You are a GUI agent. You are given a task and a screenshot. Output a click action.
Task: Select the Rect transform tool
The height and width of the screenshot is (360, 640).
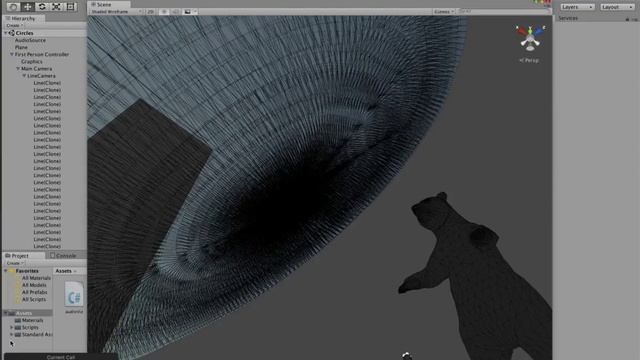pos(71,7)
